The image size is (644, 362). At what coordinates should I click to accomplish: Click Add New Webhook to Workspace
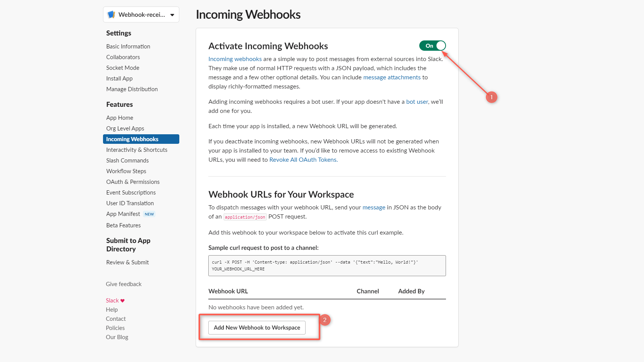point(257,327)
